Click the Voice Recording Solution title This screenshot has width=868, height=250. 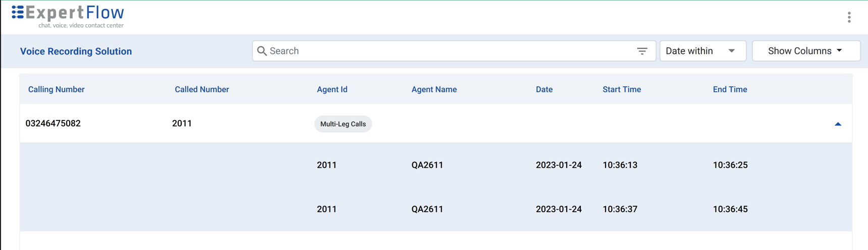coord(76,51)
